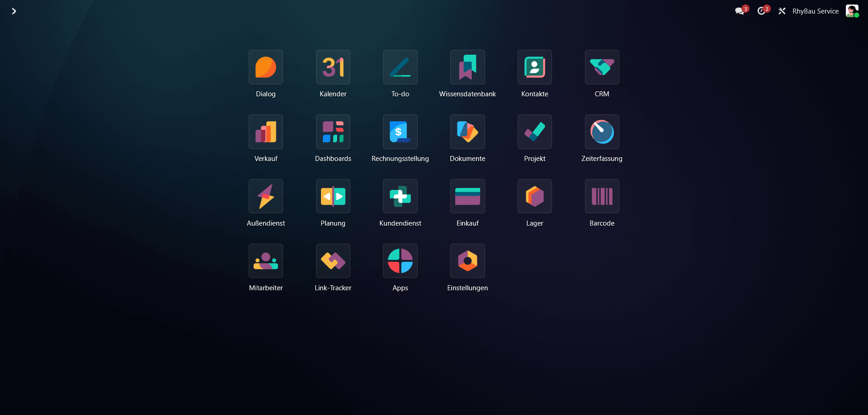The height and width of the screenshot is (415, 868).
Task: Show activities clock icon with badge
Action: tap(762, 11)
